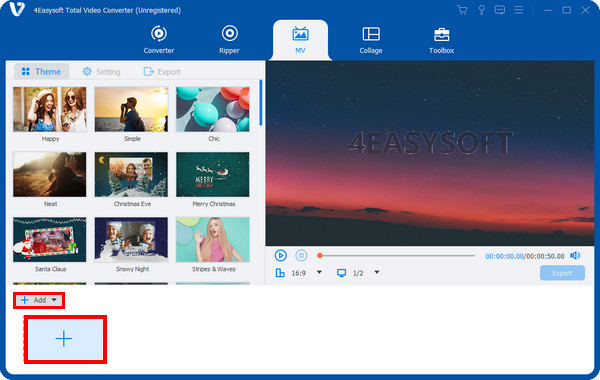Select the MV tab

pos(300,40)
